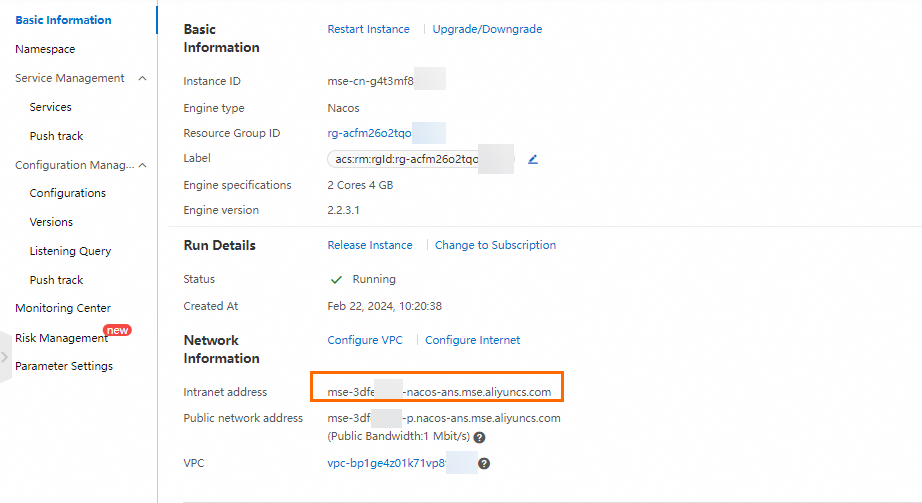Collapse the Configuration Management section

(142, 165)
